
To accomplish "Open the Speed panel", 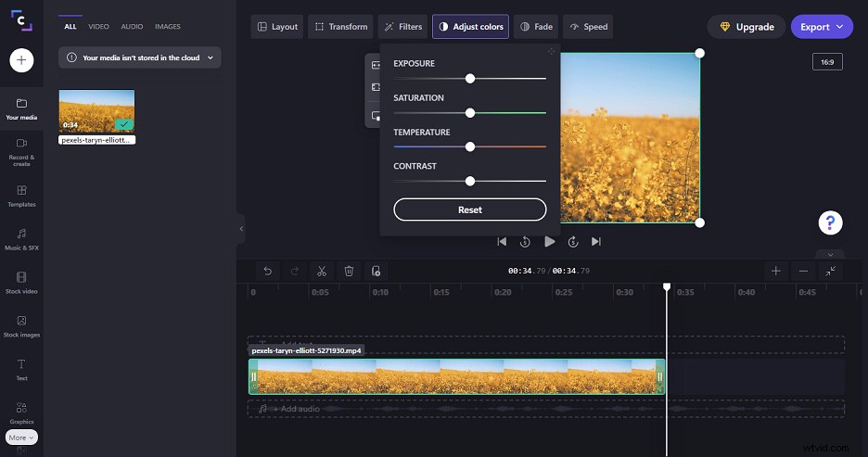I will [588, 27].
